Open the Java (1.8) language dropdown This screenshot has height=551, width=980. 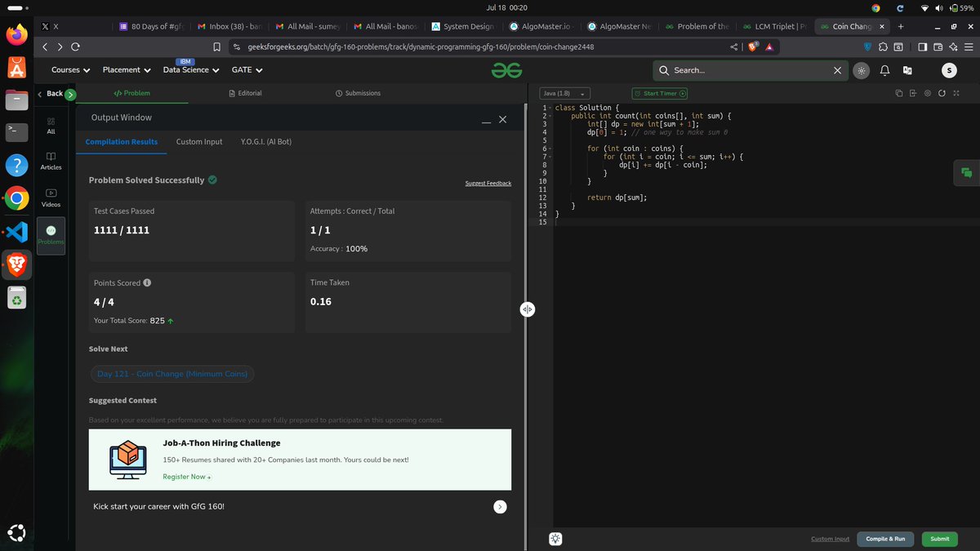tap(564, 93)
